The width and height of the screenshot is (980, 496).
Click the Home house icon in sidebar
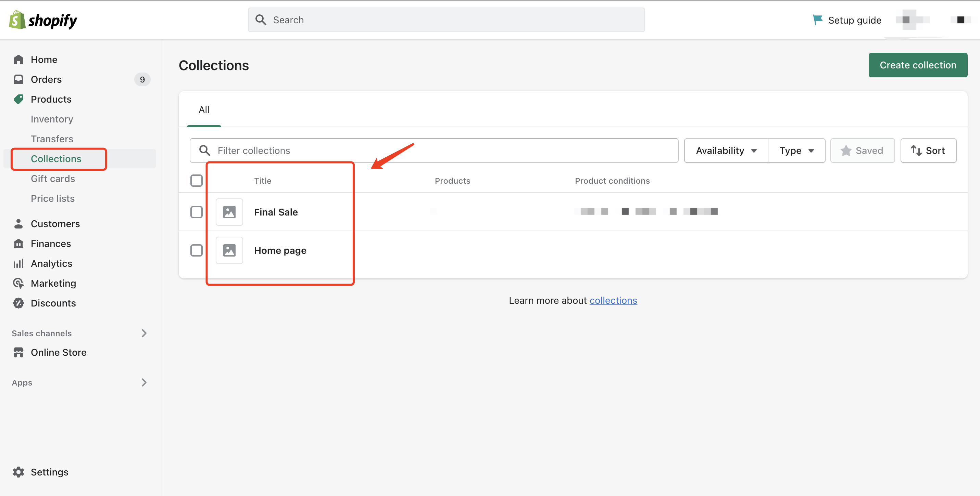[18, 60]
